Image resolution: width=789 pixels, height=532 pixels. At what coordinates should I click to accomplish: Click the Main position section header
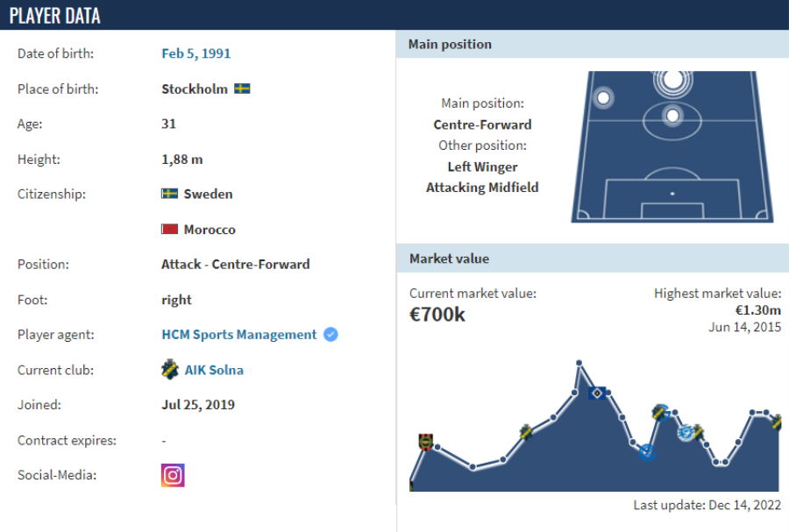(x=450, y=44)
